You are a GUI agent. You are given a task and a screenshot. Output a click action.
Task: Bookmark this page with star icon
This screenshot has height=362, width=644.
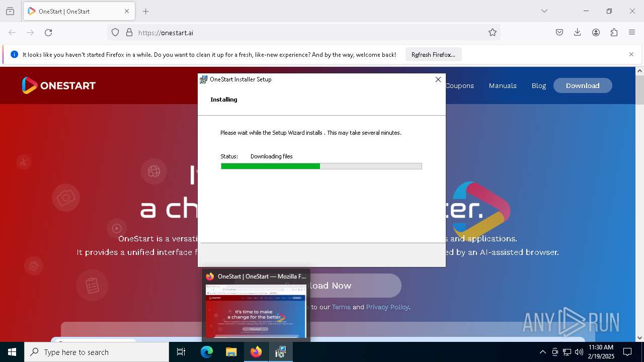click(x=493, y=33)
